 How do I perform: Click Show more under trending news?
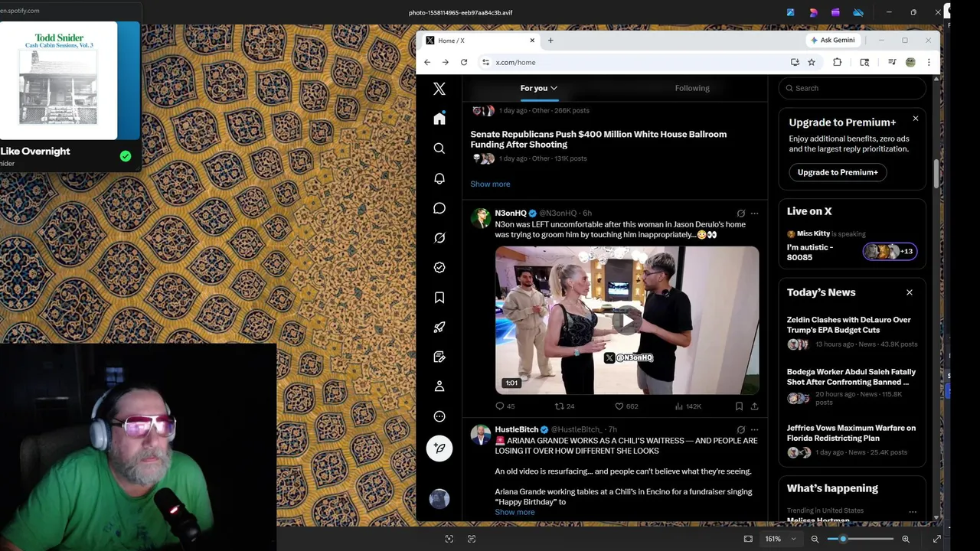click(x=490, y=184)
